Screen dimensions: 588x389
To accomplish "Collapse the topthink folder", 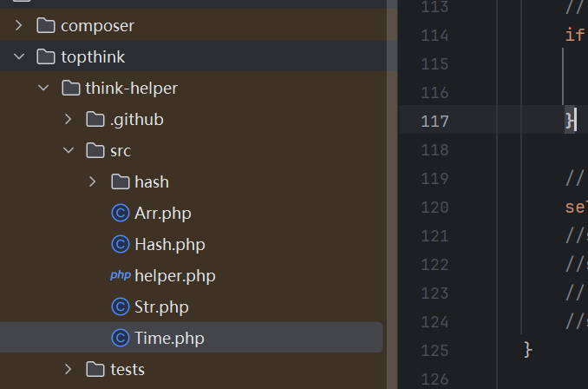I will point(19,57).
